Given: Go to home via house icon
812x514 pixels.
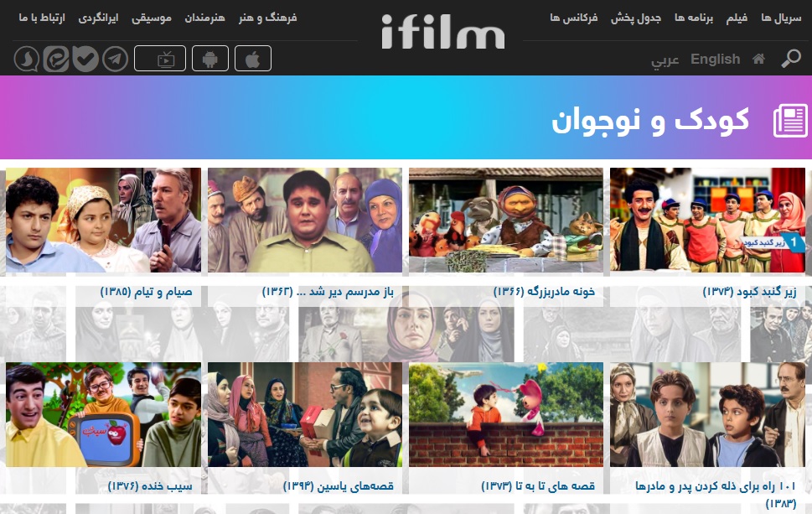Looking at the screenshot, I should (x=758, y=59).
